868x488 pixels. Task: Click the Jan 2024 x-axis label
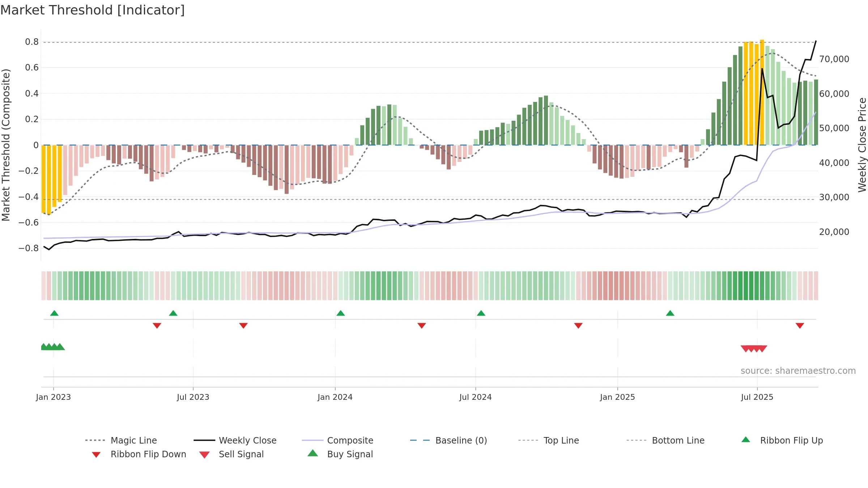[335, 397]
